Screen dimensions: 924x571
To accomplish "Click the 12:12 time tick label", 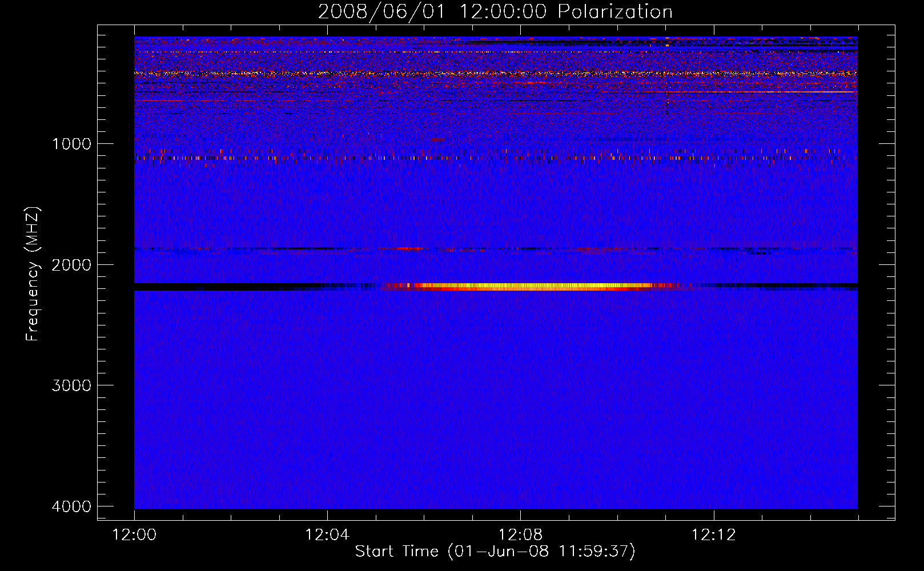I will [x=713, y=535].
